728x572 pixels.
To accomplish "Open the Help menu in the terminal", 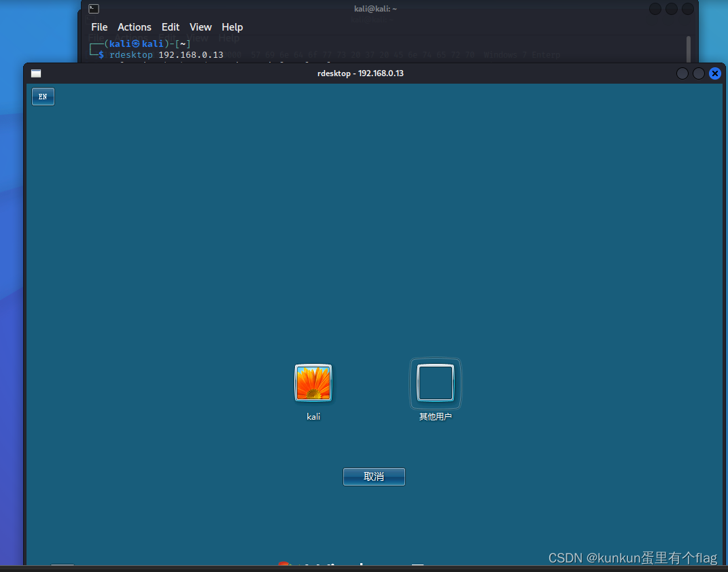I will [232, 27].
